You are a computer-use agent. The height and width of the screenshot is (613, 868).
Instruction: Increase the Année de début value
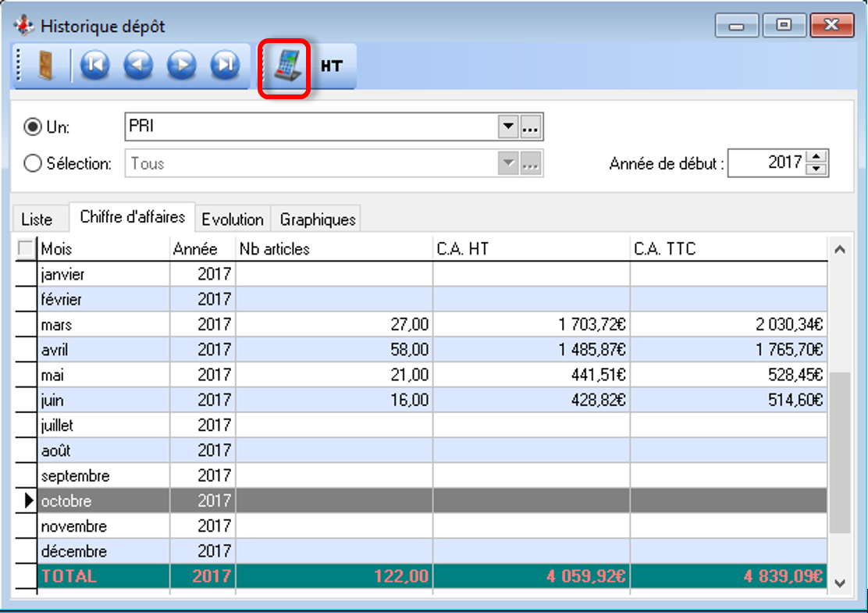click(x=816, y=158)
